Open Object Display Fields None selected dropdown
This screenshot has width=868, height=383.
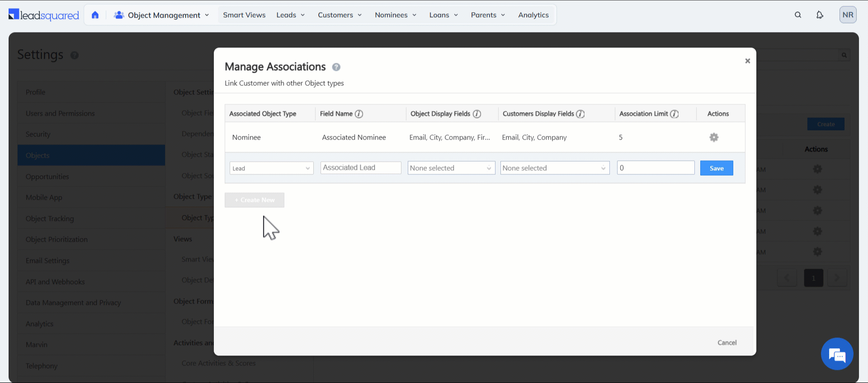(x=451, y=168)
